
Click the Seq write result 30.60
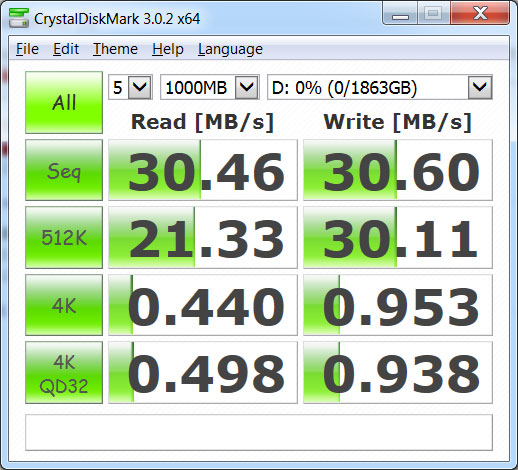[x=398, y=170]
